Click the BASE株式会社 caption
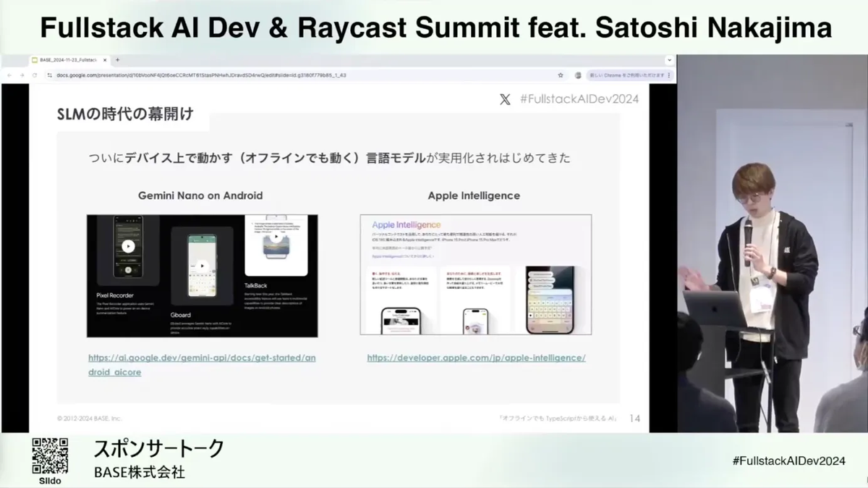The image size is (868, 488). tap(139, 473)
